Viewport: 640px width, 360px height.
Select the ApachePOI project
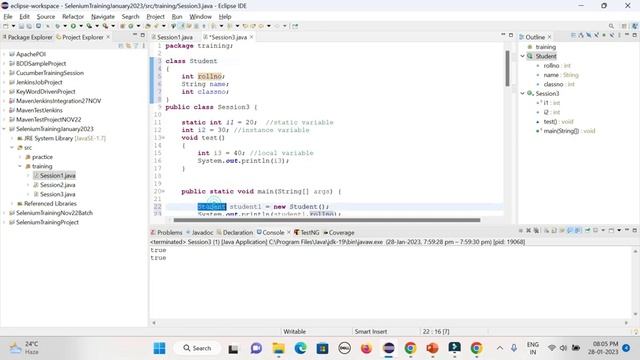pos(31,54)
